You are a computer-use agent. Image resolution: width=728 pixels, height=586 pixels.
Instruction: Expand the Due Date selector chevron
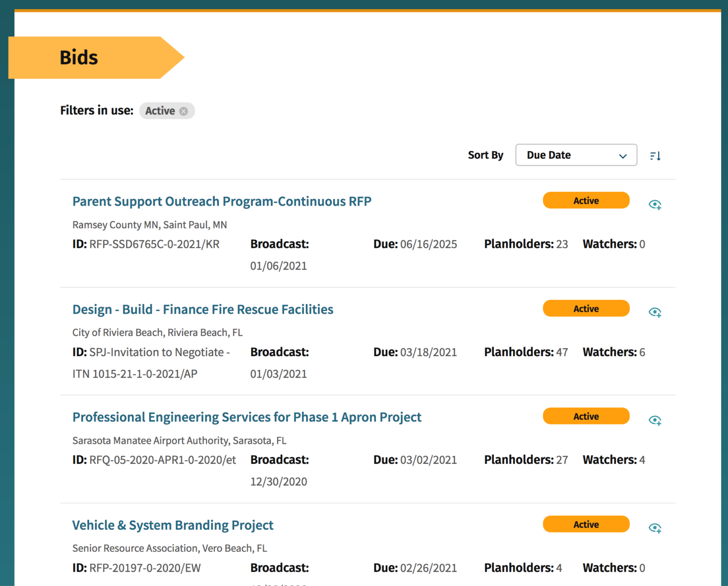tap(622, 155)
